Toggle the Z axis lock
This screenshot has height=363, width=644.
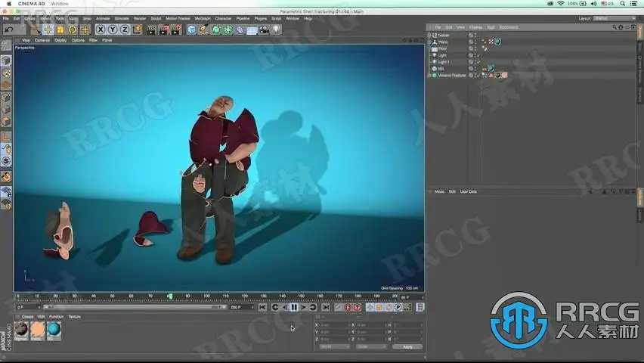click(125, 29)
